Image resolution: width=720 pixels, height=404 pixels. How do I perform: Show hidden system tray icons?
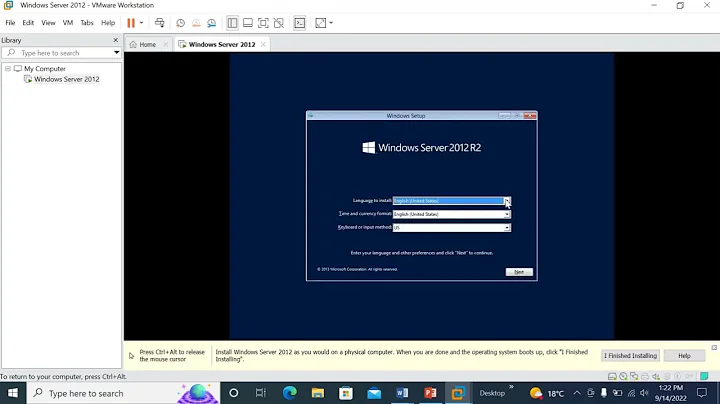577,393
